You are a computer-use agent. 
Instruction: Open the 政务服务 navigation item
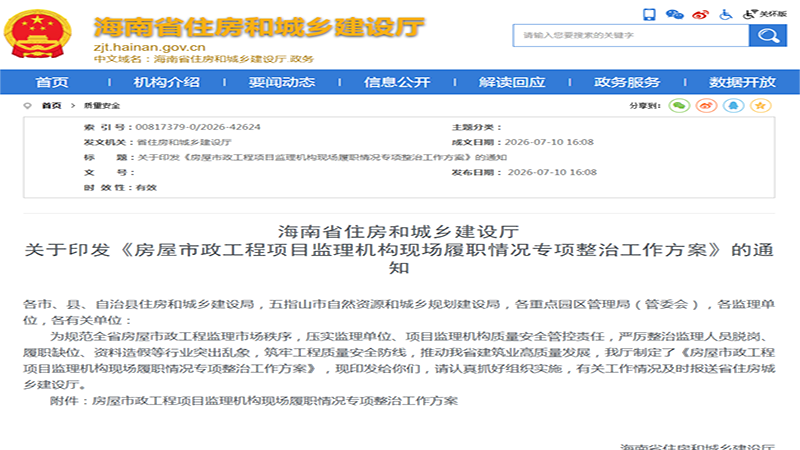[627, 82]
